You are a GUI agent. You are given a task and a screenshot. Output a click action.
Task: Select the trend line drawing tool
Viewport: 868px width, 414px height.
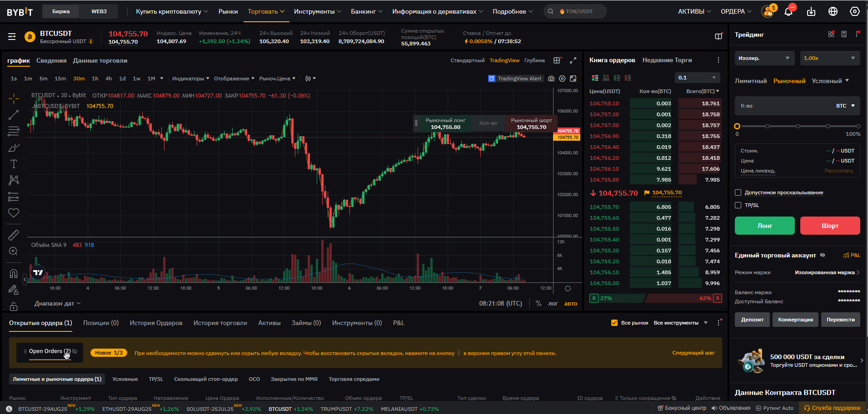click(x=14, y=115)
